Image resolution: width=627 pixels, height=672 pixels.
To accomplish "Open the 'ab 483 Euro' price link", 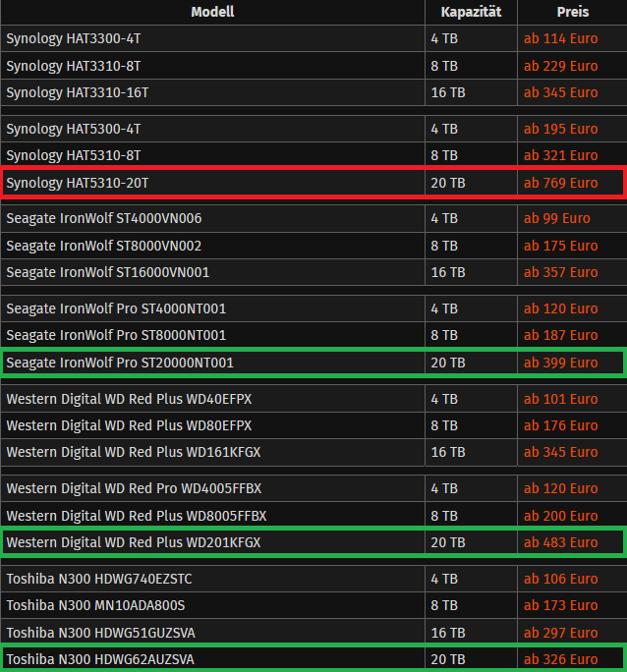I will pyautogui.click(x=560, y=542).
